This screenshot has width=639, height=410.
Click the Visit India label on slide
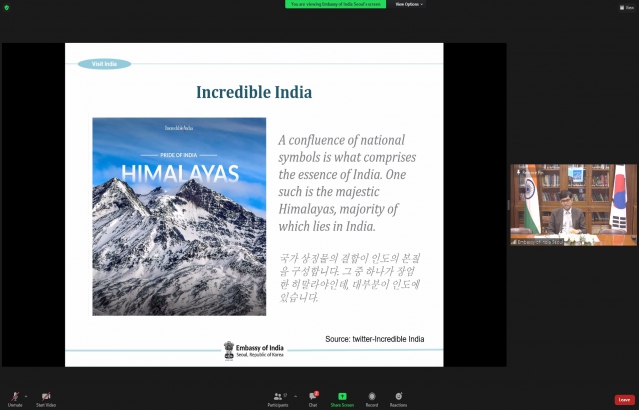pos(104,64)
